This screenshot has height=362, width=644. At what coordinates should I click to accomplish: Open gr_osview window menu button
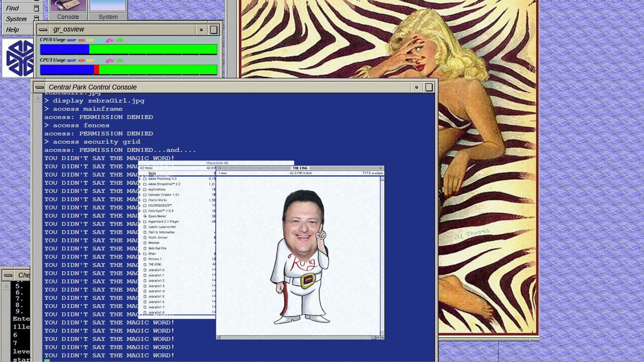pyautogui.click(x=43, y=30)
